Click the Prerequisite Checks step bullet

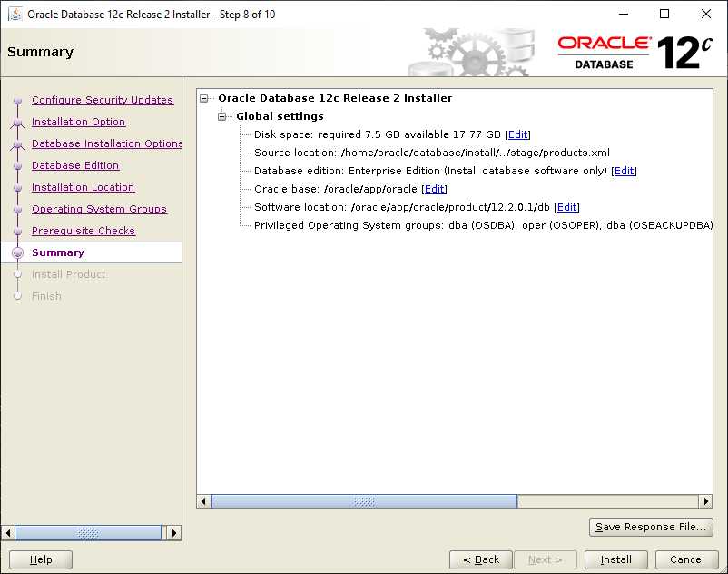tap(17, 231)
